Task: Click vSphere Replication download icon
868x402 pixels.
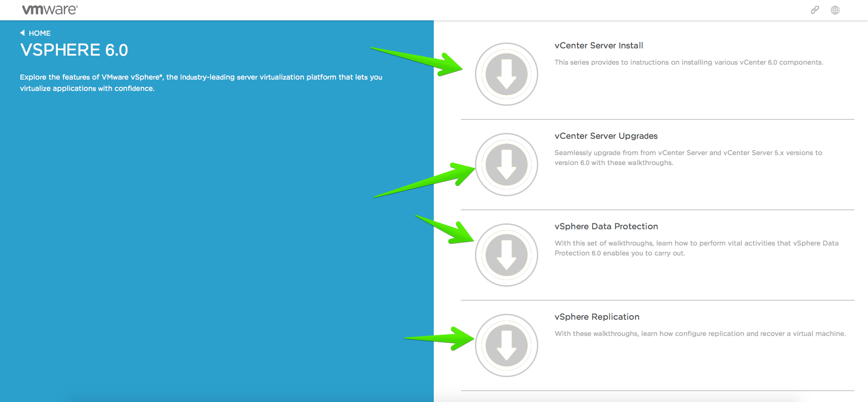Action: coord(506,345)
